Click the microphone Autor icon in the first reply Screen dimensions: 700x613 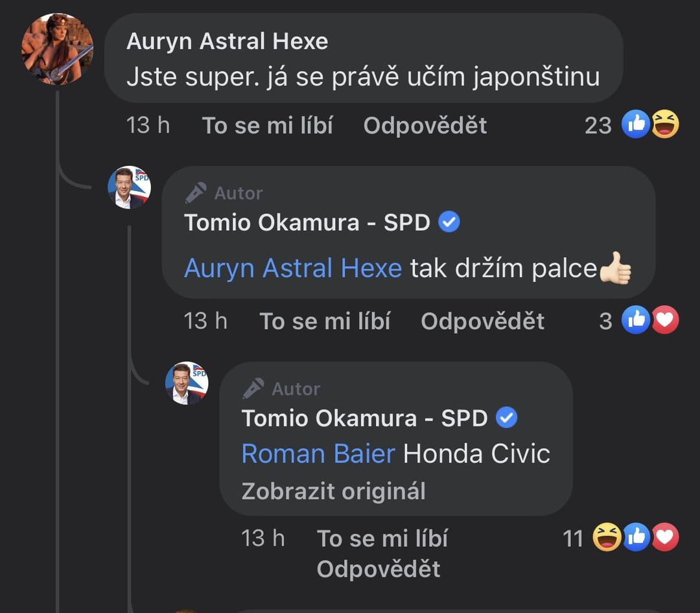coord(196,193)
